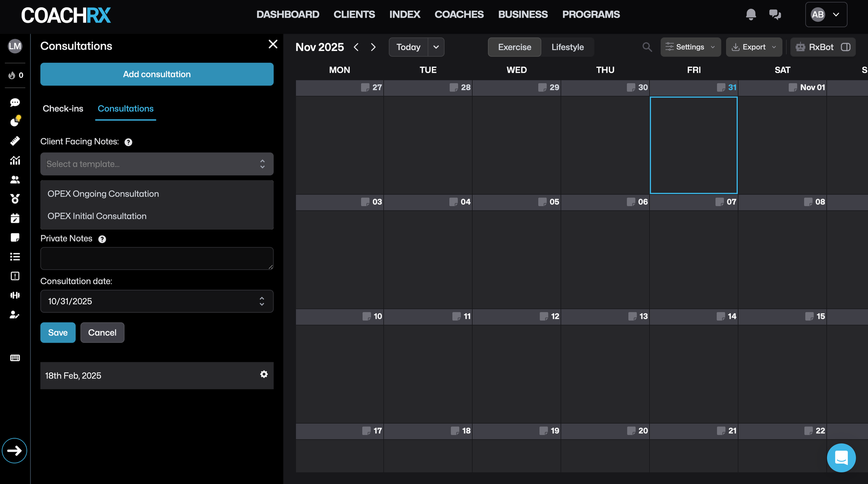Click the expand arrow circle at bottom left

(14, 450)
